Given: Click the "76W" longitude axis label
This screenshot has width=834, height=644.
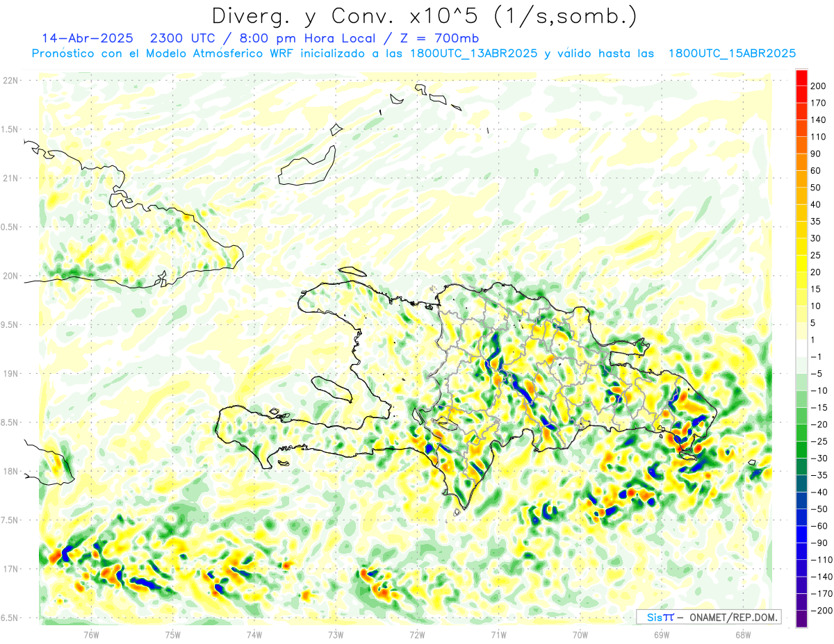Looking at the screenshot, I should pos(91,635).
